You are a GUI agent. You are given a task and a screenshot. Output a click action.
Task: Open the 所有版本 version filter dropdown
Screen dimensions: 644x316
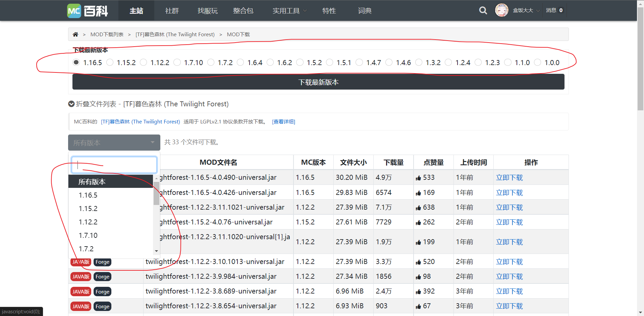point(114,143)
